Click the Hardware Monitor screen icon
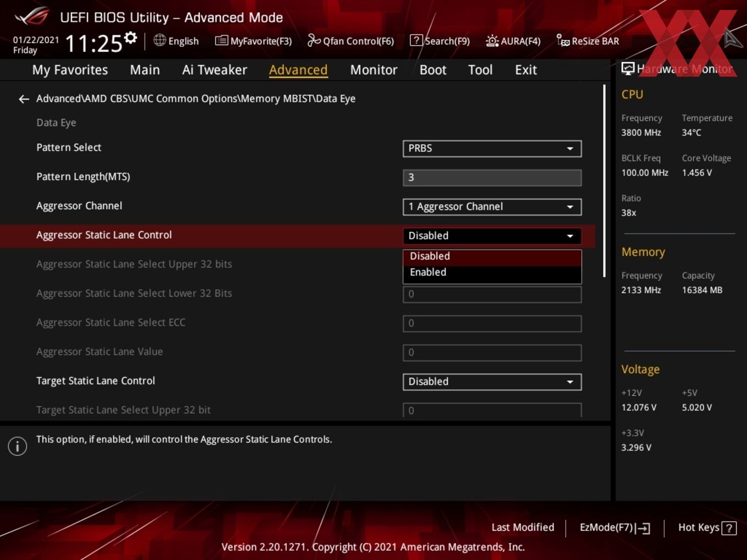The height and width of the screenshot is (560, 747). point(628,69)
